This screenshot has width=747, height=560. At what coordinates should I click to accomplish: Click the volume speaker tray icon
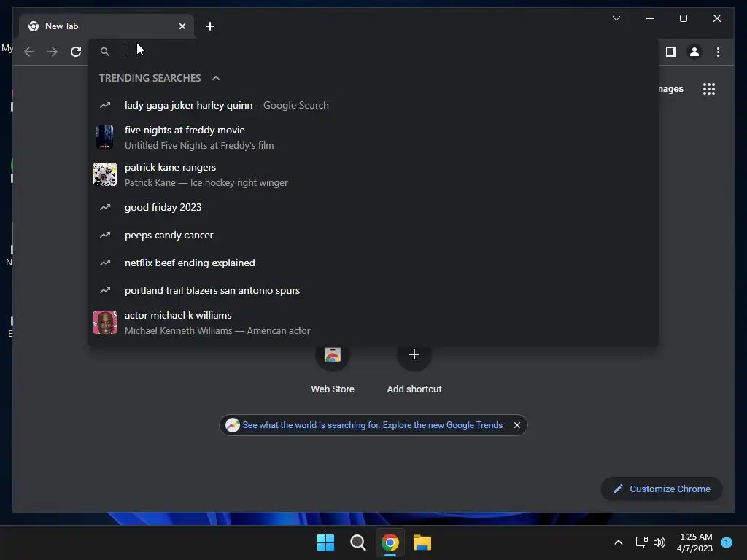coord(659,542)
